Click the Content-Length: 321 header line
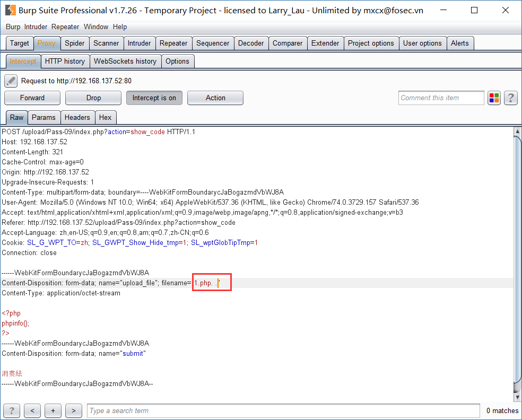The height and width of the screenshot is (420, 522). click(x=32, y=152)
